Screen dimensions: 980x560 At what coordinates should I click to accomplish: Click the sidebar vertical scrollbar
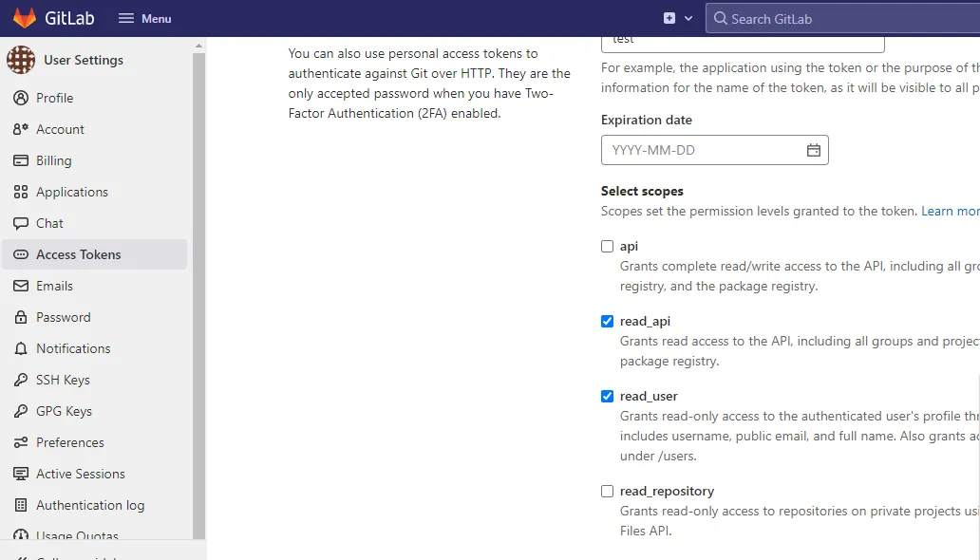click(198, 295)
